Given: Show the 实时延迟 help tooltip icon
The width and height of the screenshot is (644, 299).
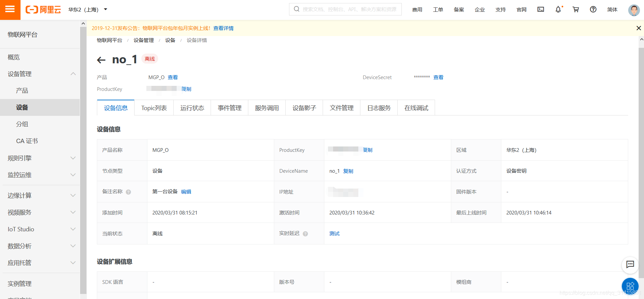Looking at the screenshot, I should 305,234.
